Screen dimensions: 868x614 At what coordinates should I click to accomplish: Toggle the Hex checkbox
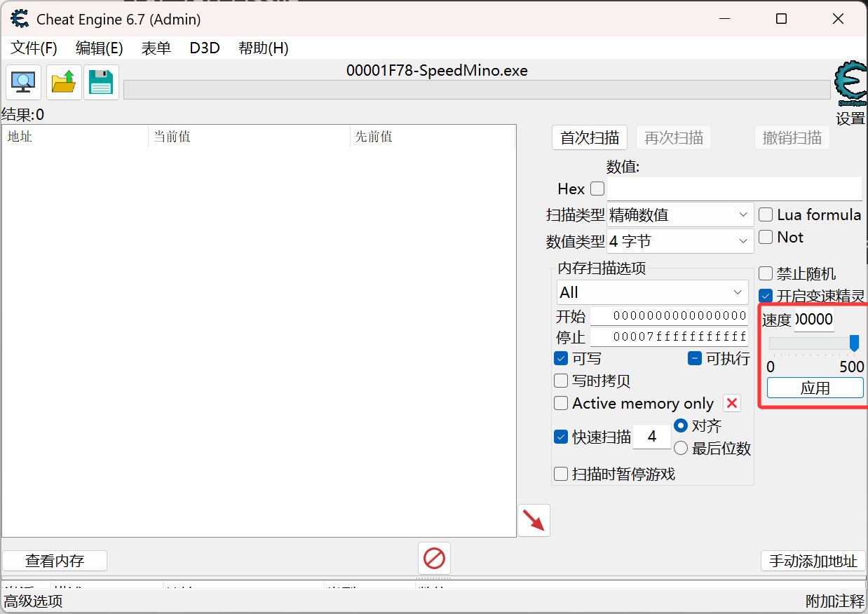tap(597, 189)
